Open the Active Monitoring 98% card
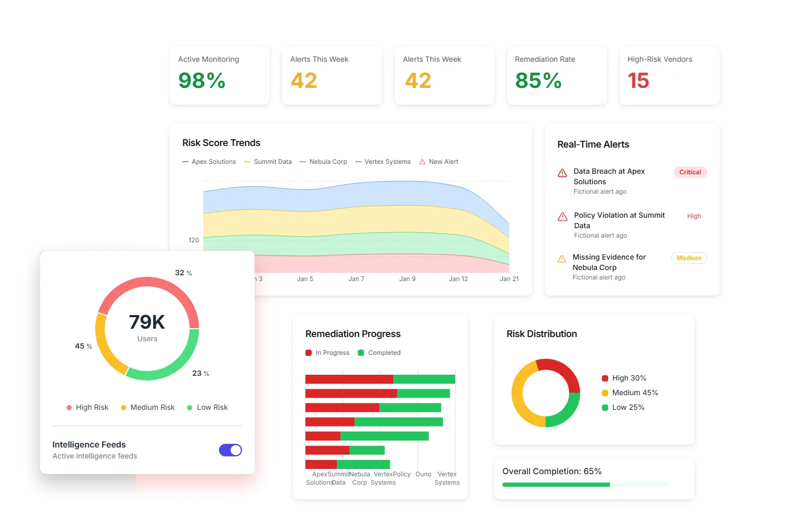The image size is (812, 526). click(x=220, y=75)
